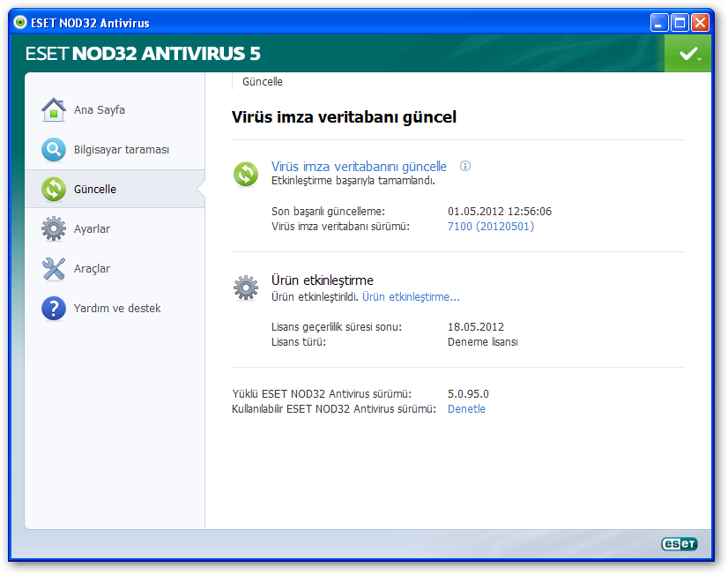The height and width of the screenshot is (575, 728).
Task: Click license expiry date 18.05.2012
Action: click(475, 327)
